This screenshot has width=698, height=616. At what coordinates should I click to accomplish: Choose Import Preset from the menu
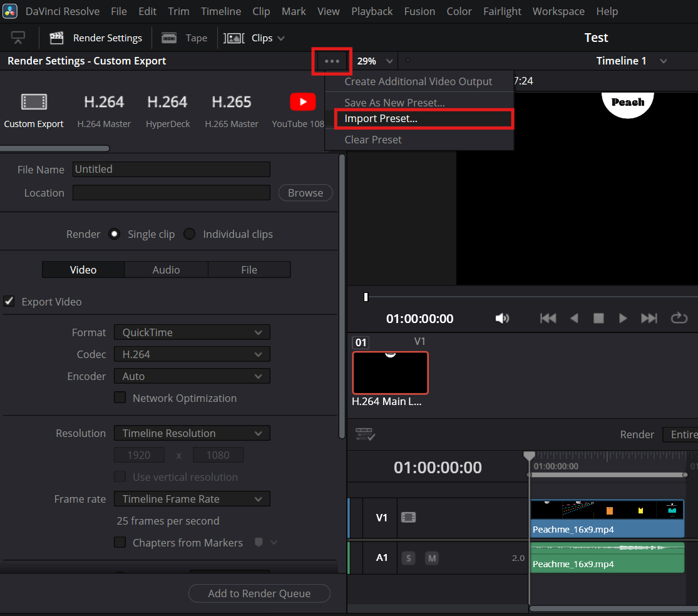point(381,118)
